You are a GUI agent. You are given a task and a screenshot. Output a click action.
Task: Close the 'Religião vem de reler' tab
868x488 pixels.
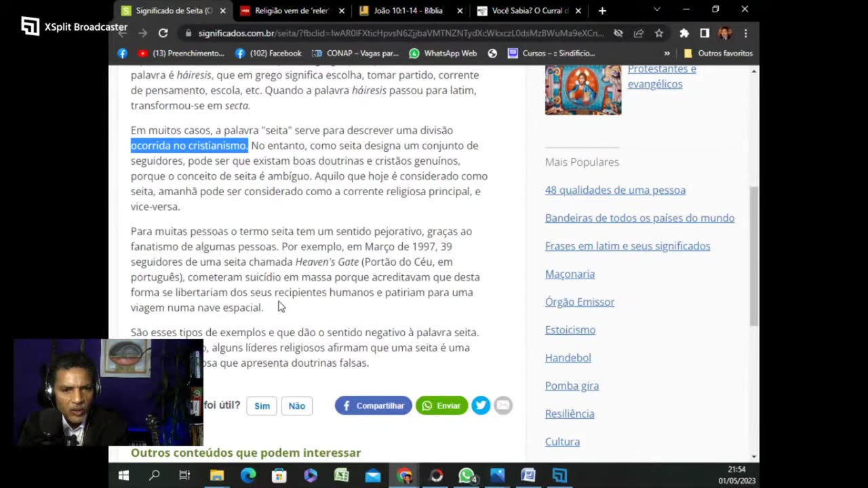click(x=341, y=11)
